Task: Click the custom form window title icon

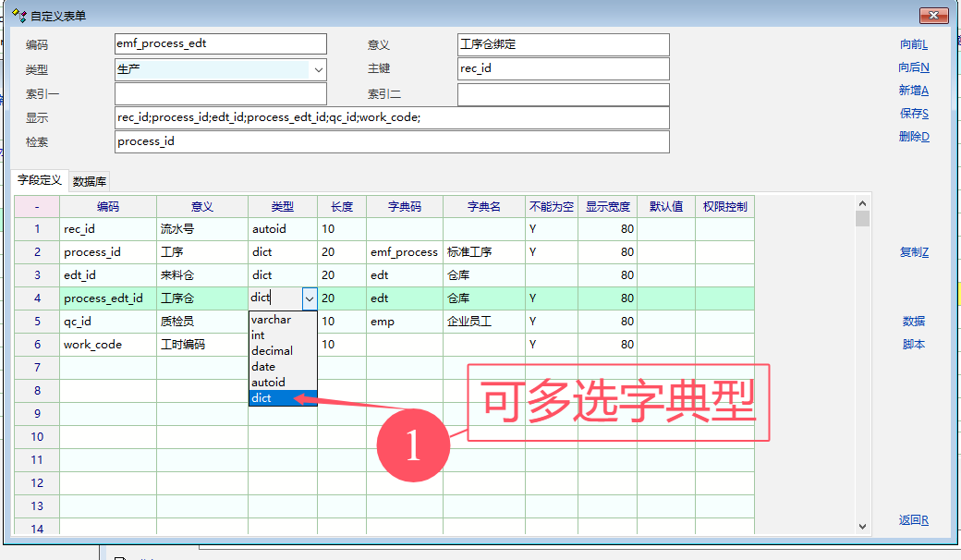Action: coord(18,15)
